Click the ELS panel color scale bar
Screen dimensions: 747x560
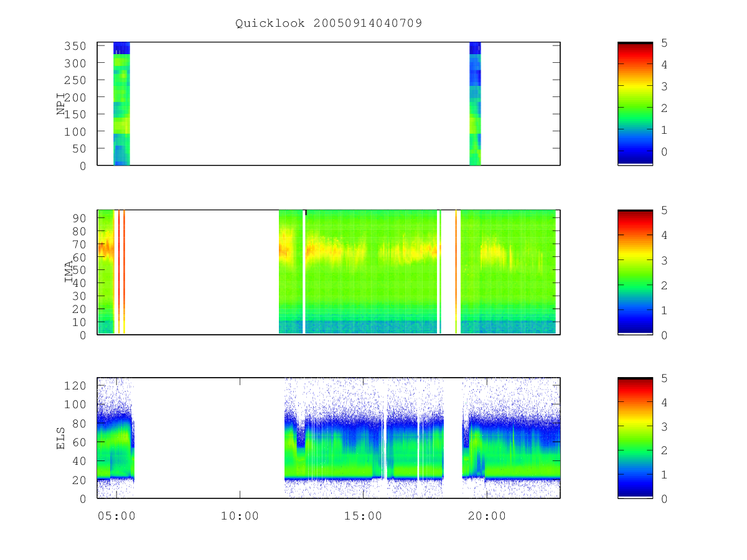(x=635, y=437)
